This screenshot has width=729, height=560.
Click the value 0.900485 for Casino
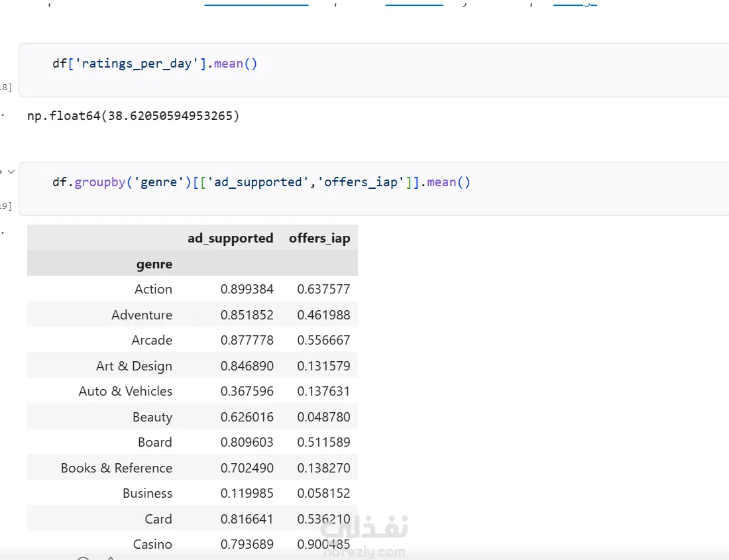pos(323,543)
